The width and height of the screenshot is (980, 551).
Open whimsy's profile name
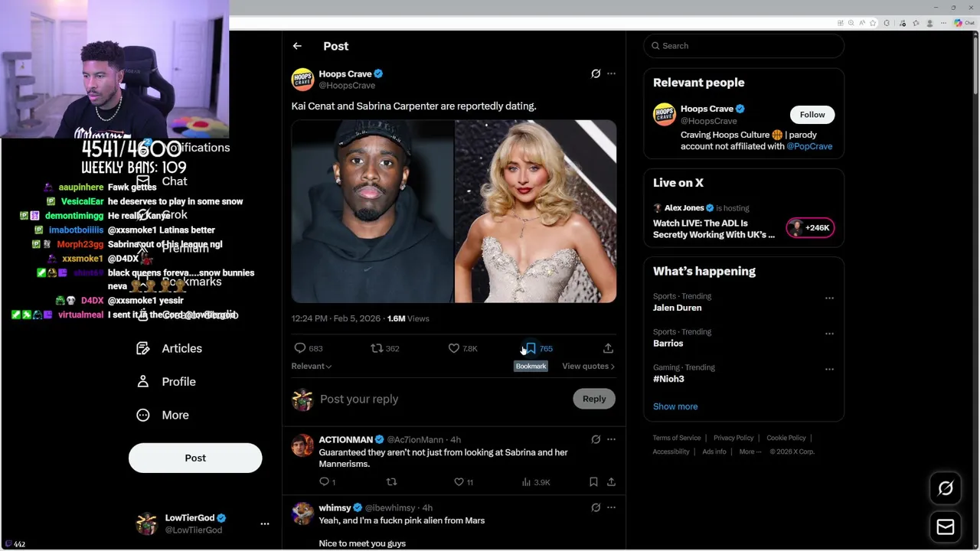[335, 507]
